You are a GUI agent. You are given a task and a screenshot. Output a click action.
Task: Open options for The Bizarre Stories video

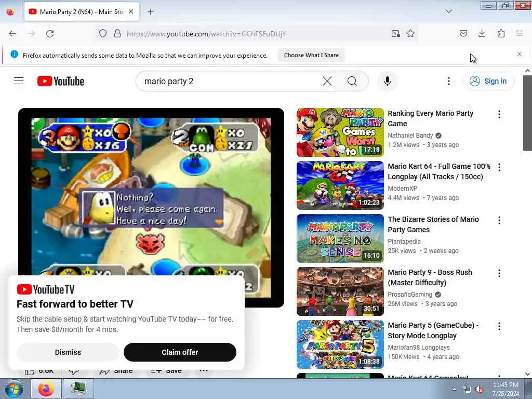tap(499, 220)
